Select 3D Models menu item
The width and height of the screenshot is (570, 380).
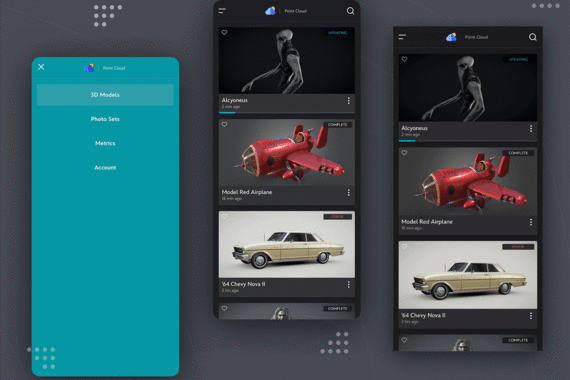tap(105, 95)
